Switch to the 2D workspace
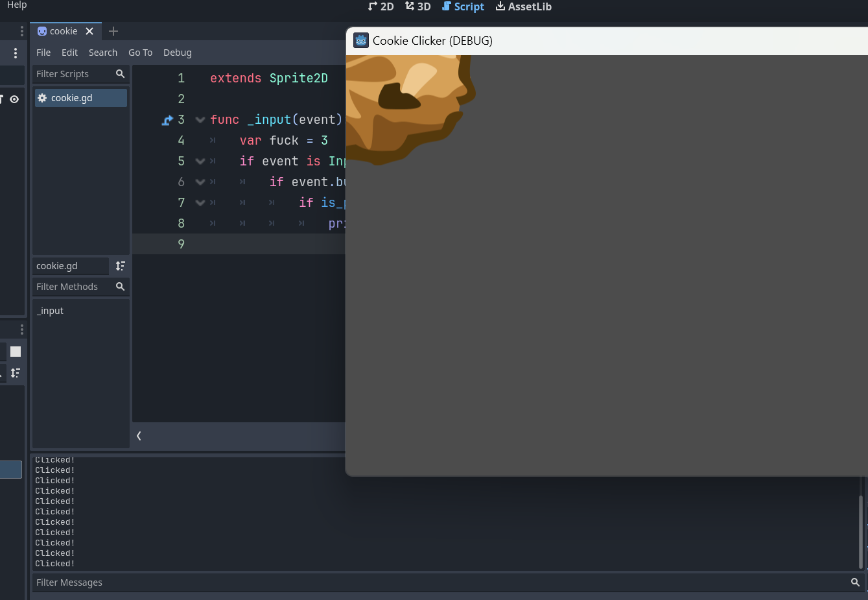Image resolution: width=868 pixels, height=600 pixels. [381, 6]
